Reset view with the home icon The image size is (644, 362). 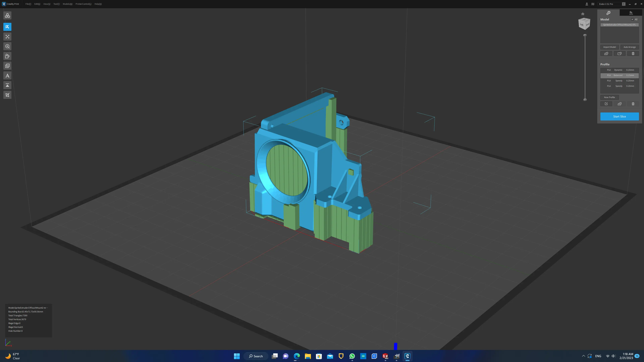click(583, 14)
